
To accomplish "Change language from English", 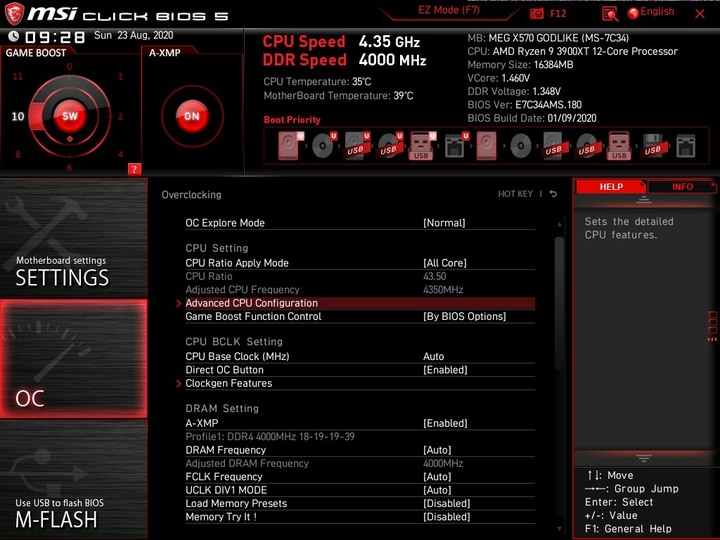I will click(657, 12).
